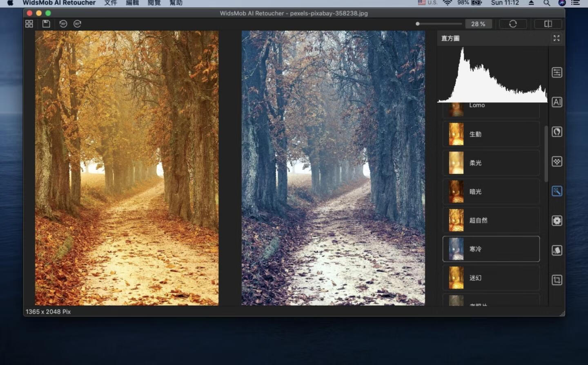Click the Siri icon in menu bar
The height and width of the screenshot is (365, 588).
(x=562, y=3)
